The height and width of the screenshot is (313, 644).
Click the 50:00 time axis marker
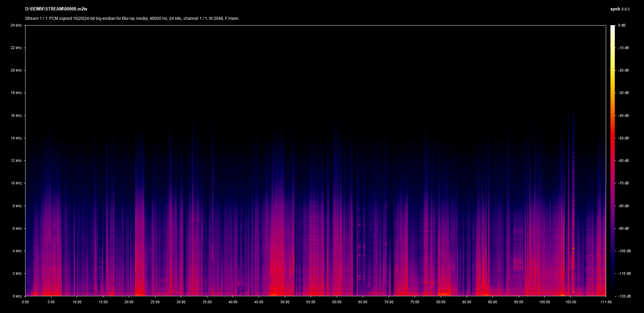(x=285, y=302)
